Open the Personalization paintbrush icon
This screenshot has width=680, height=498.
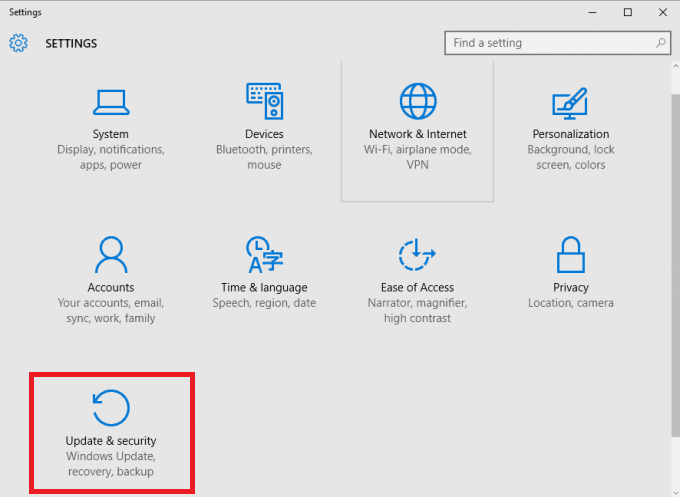click(570, 103)
